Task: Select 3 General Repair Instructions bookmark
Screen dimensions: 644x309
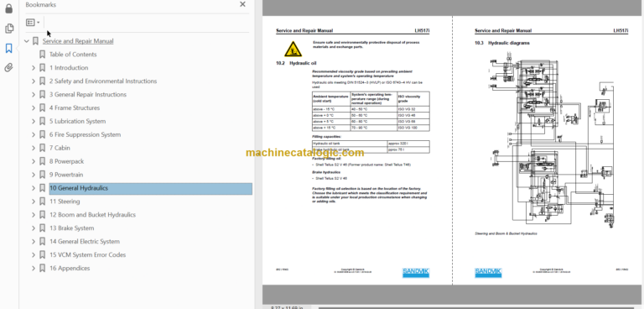Action: coord(88,95)
